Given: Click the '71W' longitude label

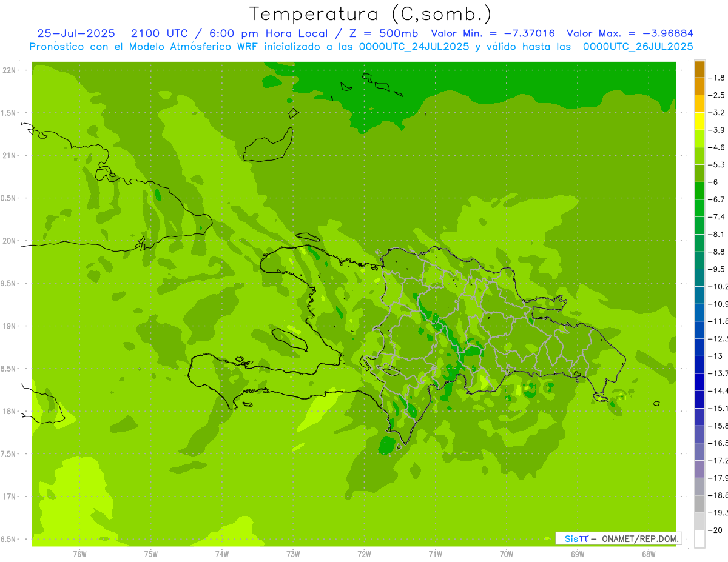Looking at the screenshot, I should (x=435, y=554).
